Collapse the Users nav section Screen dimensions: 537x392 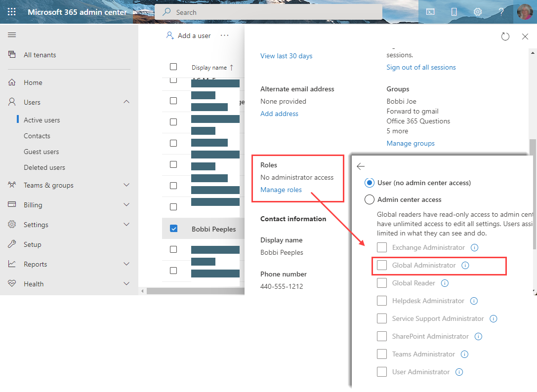coord(126,102)
